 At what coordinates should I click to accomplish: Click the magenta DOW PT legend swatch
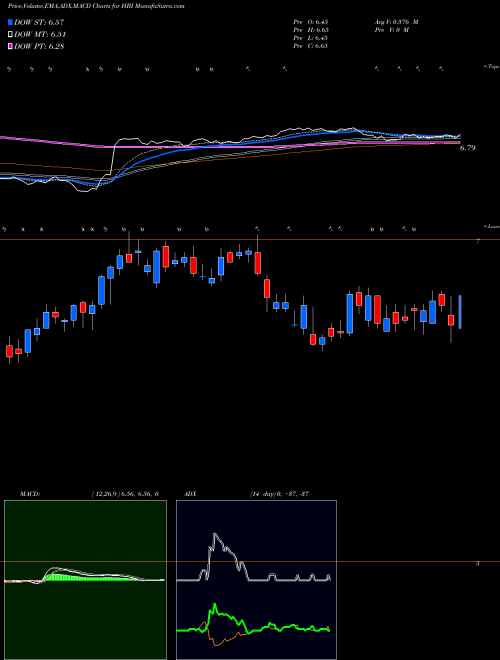click(x=10, y=46)
